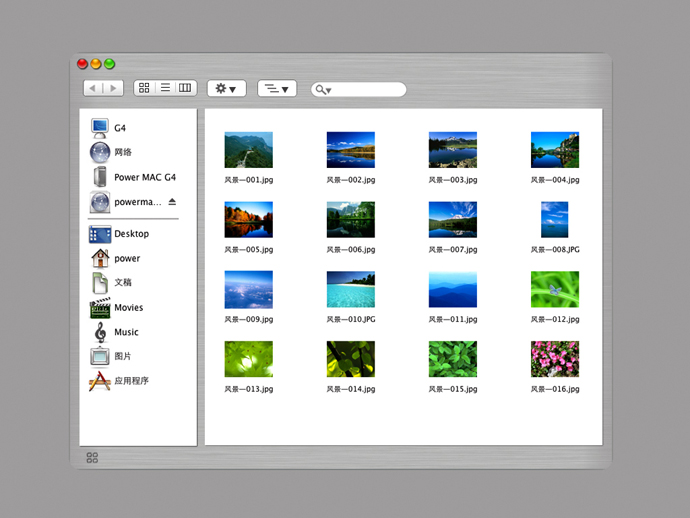This screenshot has height=518, width=690.
Task: Zoom the window with the green button
Action: click(110, 64)
